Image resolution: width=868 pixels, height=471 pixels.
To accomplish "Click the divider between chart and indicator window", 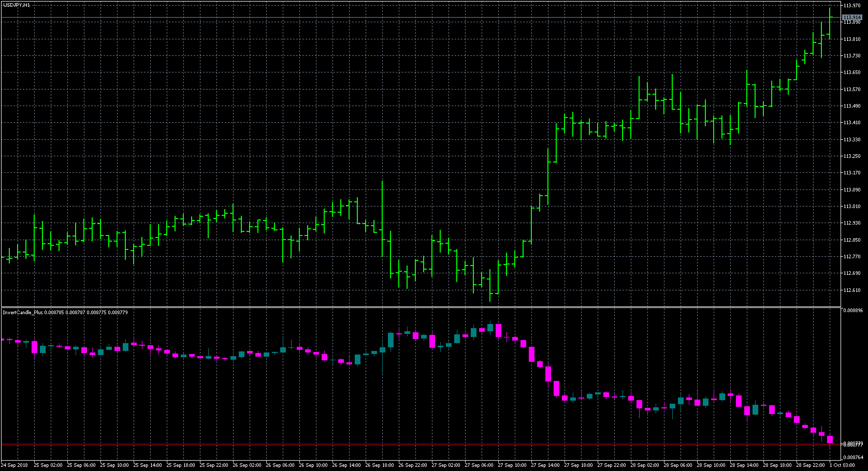I will 414,307.
